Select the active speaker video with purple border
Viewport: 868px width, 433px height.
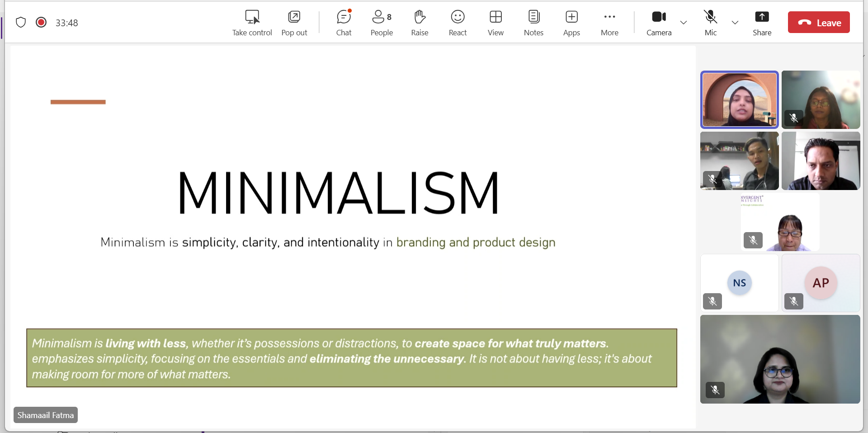point(739,100)
